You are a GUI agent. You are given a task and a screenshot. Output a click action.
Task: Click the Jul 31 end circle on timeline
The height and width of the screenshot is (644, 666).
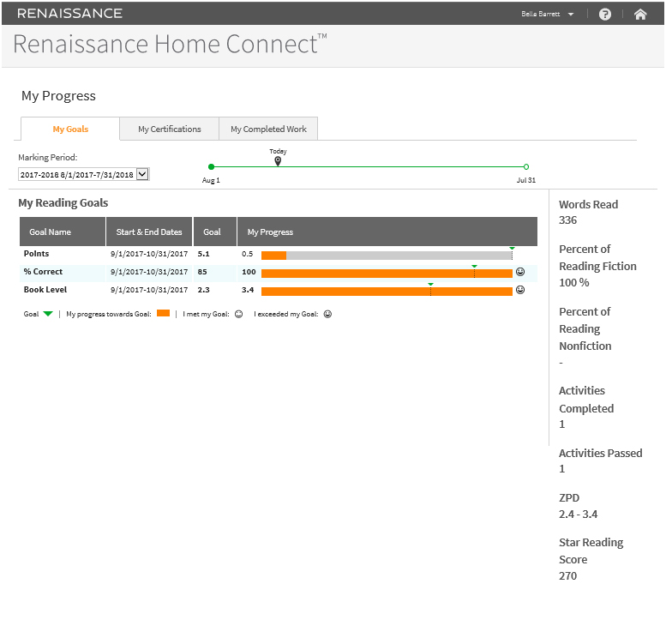click(x=525, y=167)
